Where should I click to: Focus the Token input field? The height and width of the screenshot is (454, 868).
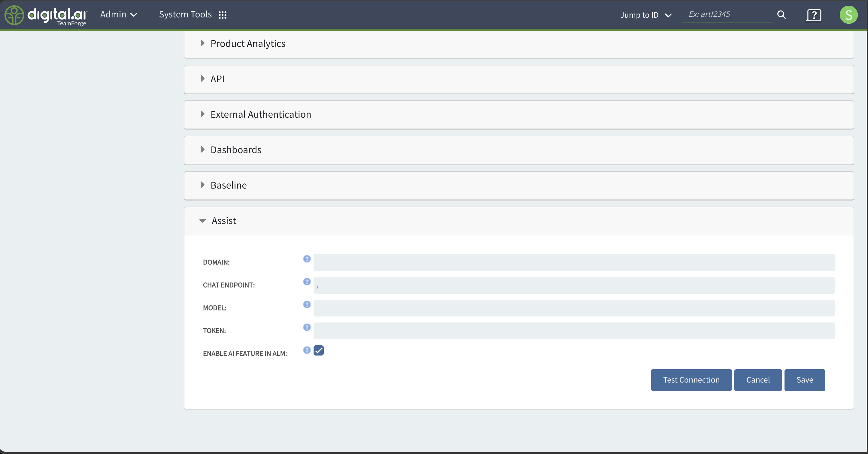click(574, 331)
